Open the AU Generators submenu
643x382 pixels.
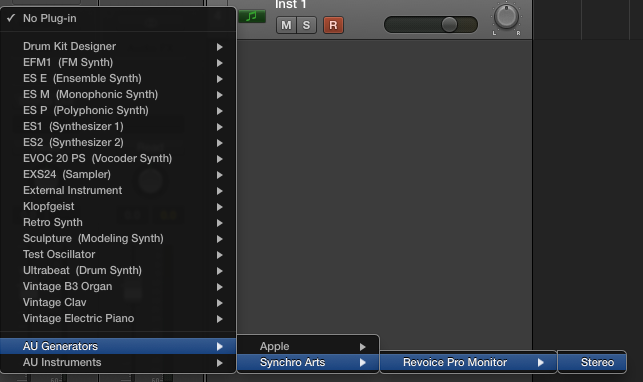pyautogui.click(x=118, y=346)
